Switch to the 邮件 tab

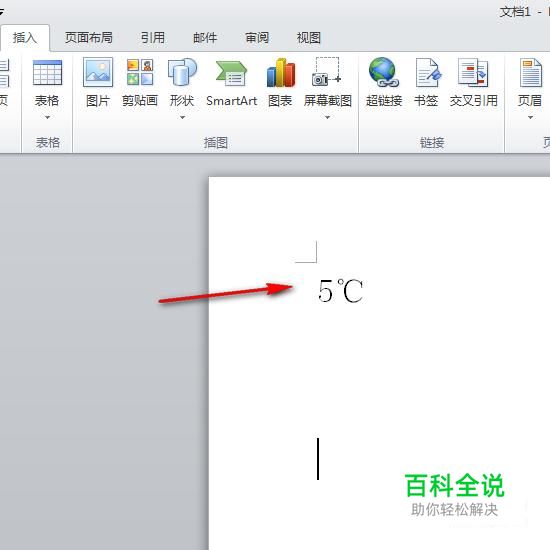[205, 38]
